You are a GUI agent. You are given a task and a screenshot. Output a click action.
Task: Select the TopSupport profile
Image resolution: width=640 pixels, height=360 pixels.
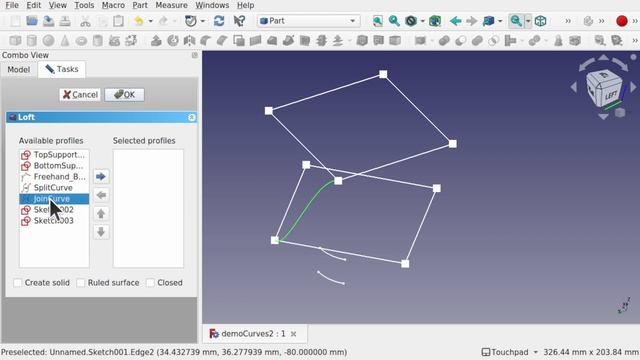pos(54,155)
